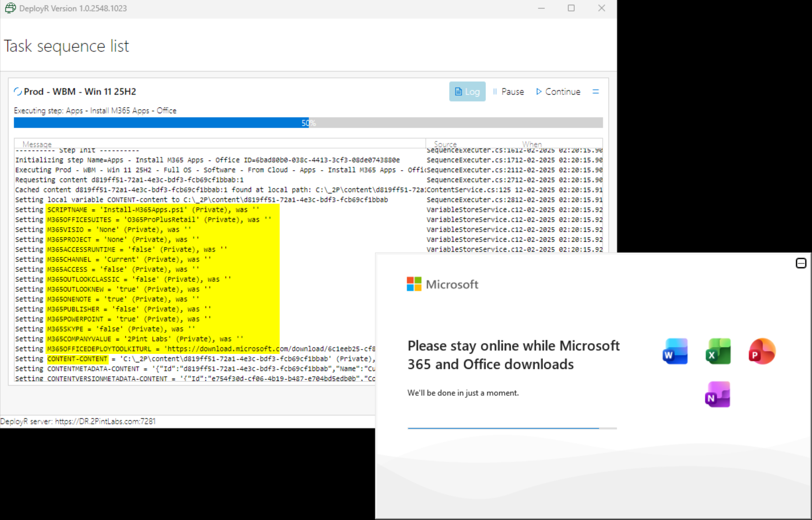
Task: Click the Excel icon in Office installer
Action: (x=718, y=351)
